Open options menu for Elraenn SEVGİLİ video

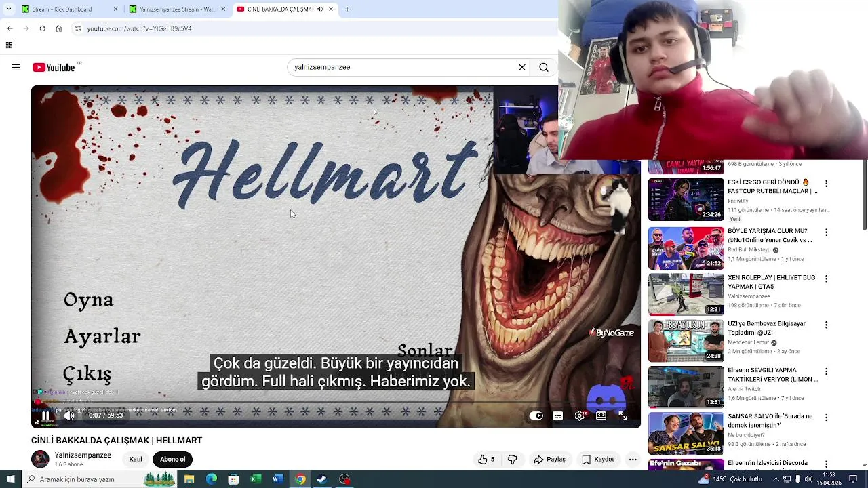826,371
